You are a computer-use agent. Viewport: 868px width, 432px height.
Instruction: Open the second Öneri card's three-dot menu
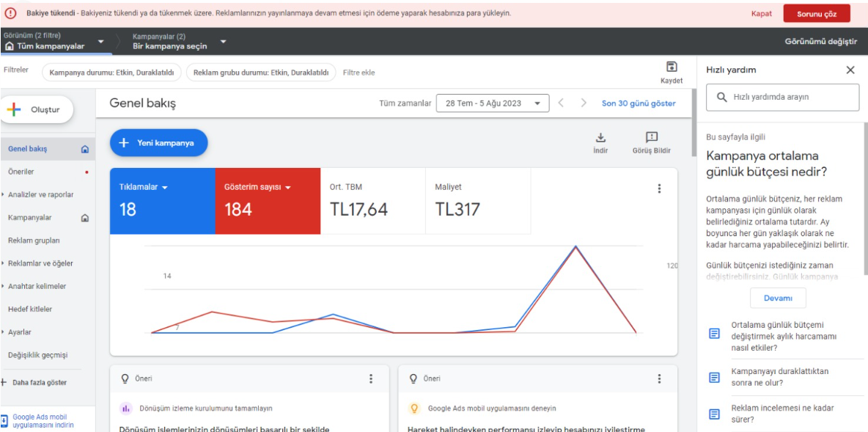click(659, 379)
